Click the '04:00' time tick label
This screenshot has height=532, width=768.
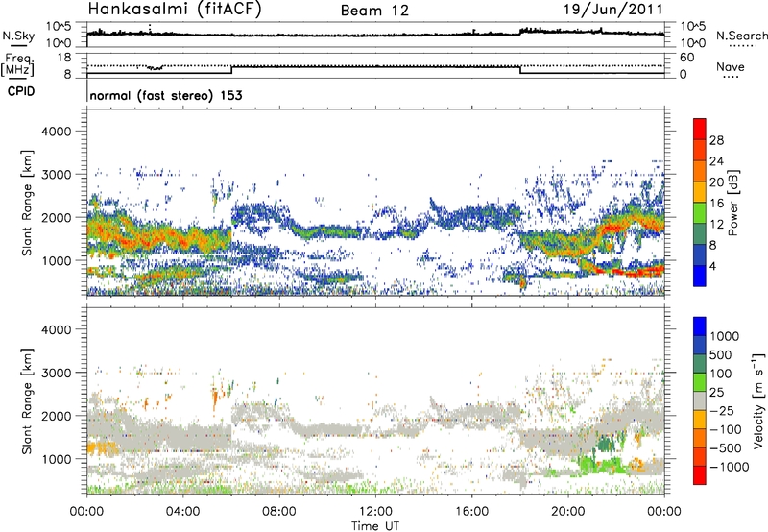click(182, 512)
